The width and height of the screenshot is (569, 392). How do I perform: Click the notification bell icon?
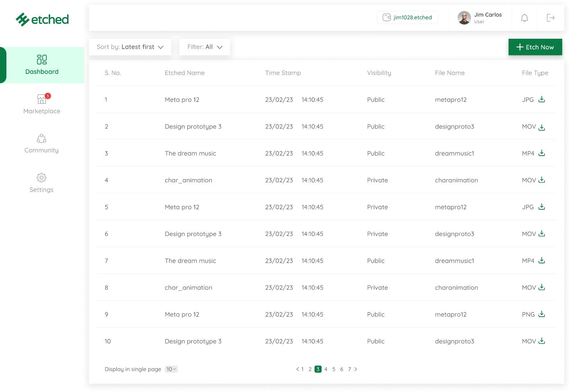click(524, 18)
